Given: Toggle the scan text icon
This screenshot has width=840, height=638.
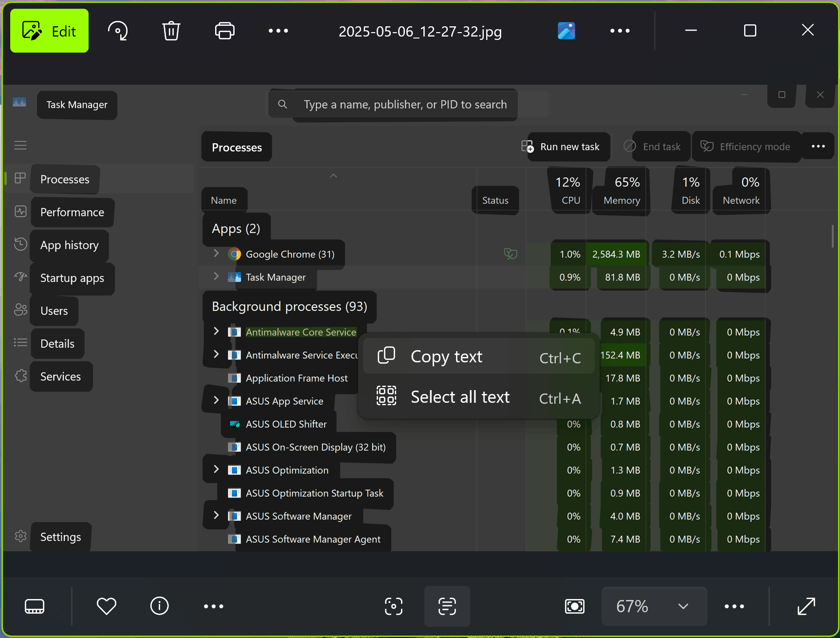Looking at the screenshot, I should coord(447,606).
